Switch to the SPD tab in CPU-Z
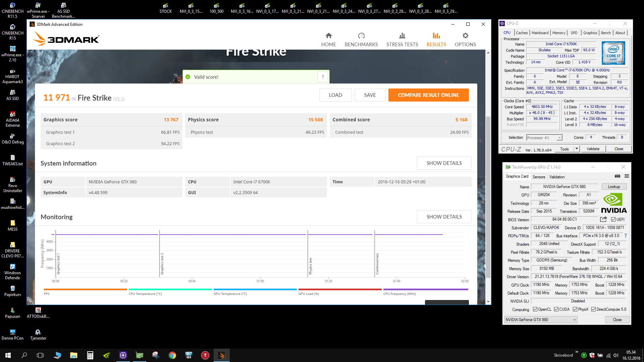644x362 pixels. [x=574, y=33]
